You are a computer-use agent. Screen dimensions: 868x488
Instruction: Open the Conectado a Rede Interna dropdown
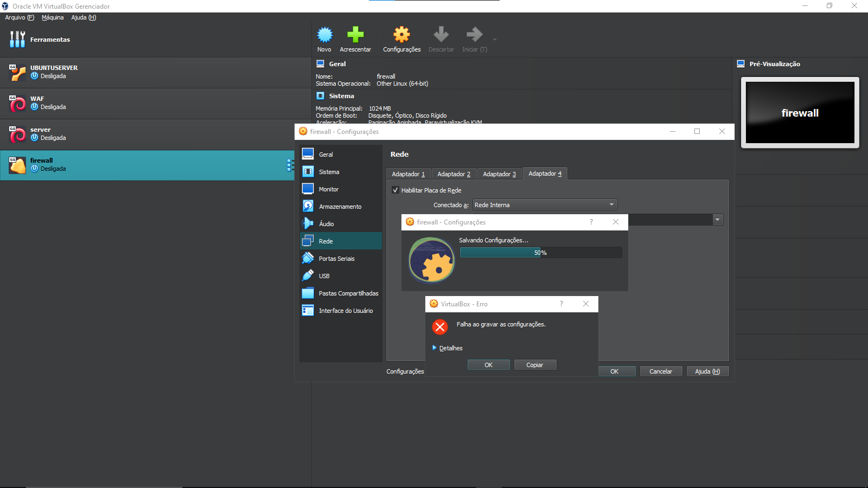(x=545, y=205)
